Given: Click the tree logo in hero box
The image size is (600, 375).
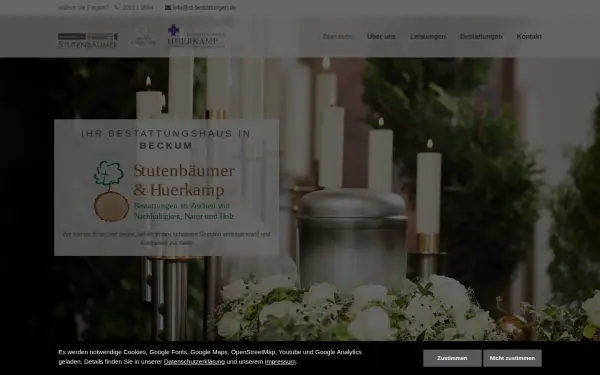Looking at the screenshot, I should tap(111, 191).
